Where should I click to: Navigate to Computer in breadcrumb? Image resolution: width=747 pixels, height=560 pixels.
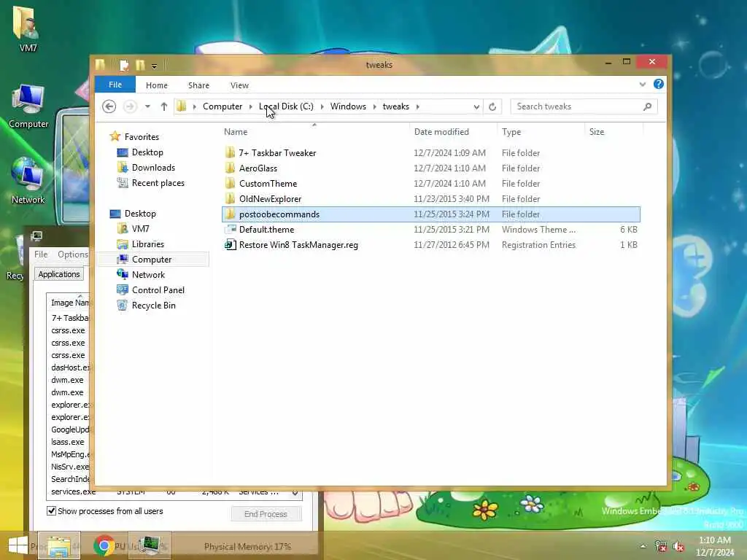(x=222, y=106)
